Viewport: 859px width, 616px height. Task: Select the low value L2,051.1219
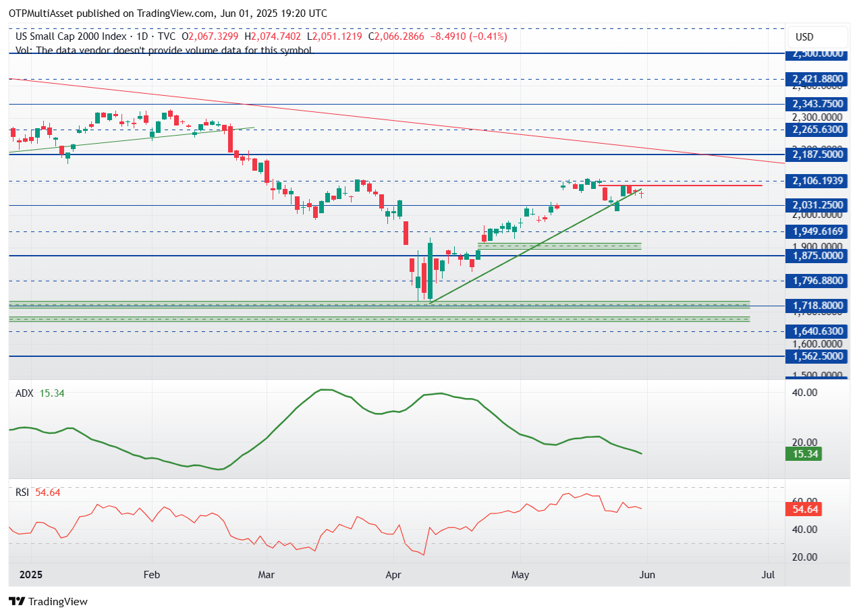335,36
